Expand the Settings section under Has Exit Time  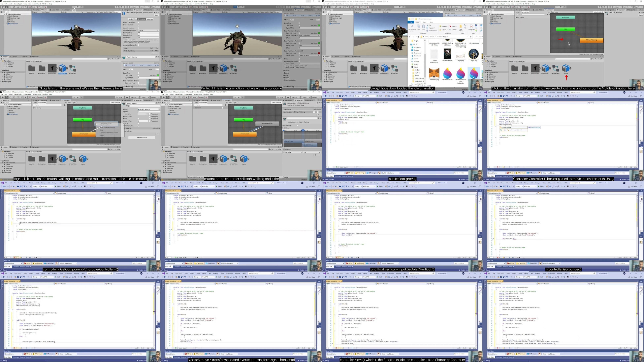tap(286, 128)
